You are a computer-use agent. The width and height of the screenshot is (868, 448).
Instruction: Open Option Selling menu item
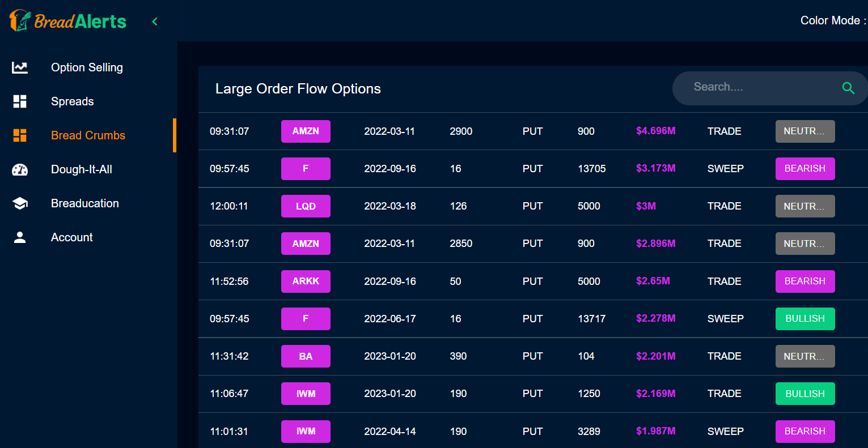click(87, 67)
